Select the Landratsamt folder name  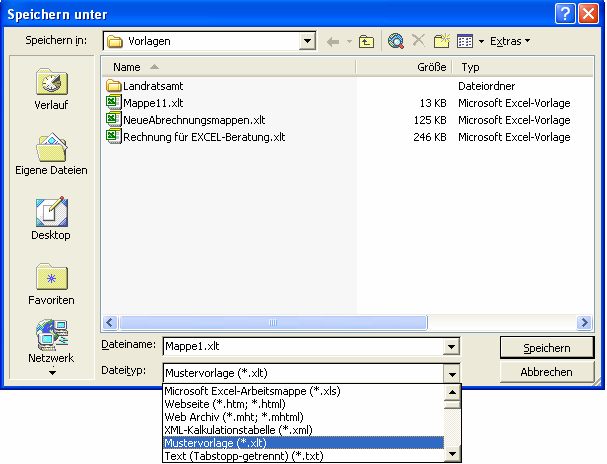click(x=153, y=86)
